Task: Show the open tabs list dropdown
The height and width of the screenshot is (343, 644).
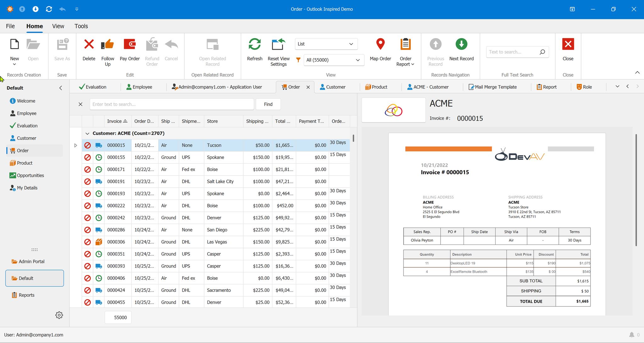Action: tap(617, 87)
